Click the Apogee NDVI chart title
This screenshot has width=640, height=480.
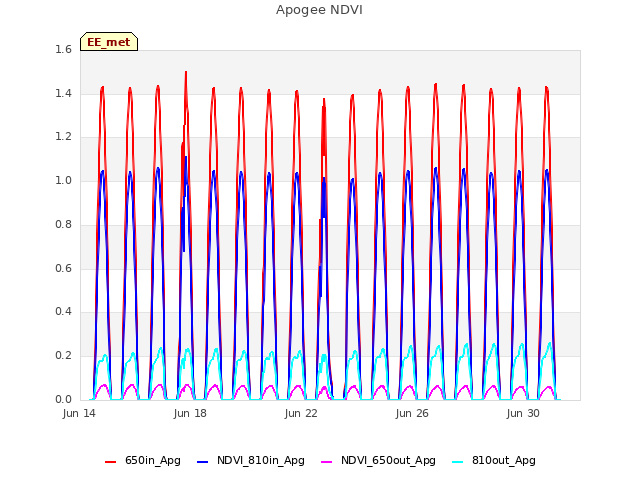coord(319,10)
